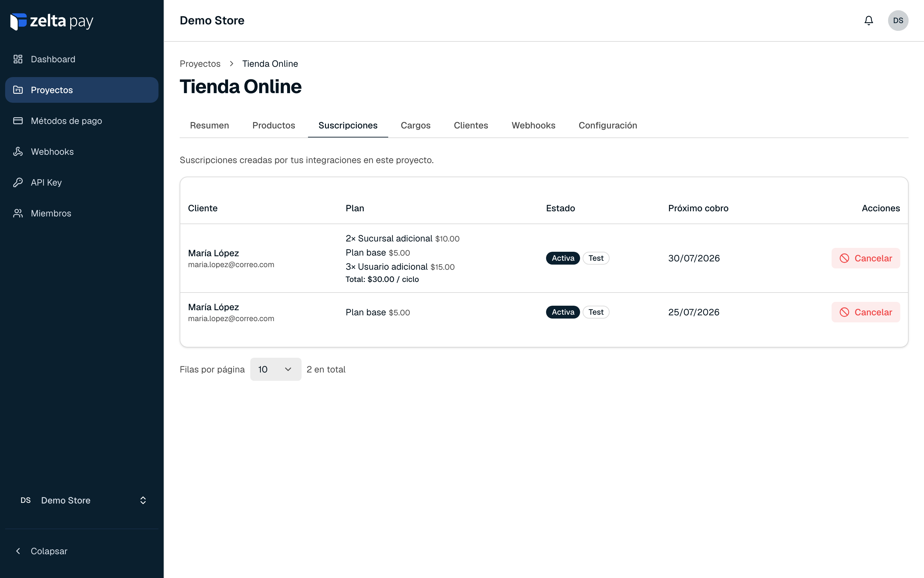Click the Métodos de pago card icon
This screenshot has height=578, width=924.
click(18, 121)
